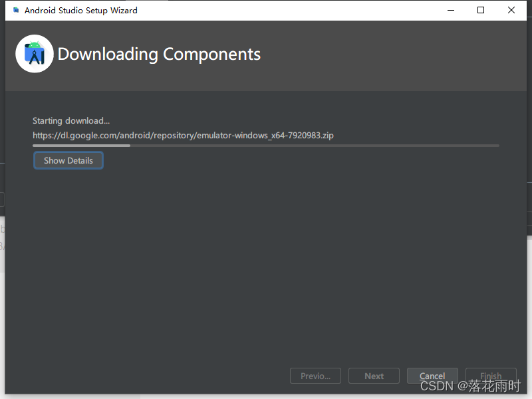This screenshot has height=399, width=532.
Task: Click the 'Android Studio Setup Wizard' title text
Action: (80, 11)
